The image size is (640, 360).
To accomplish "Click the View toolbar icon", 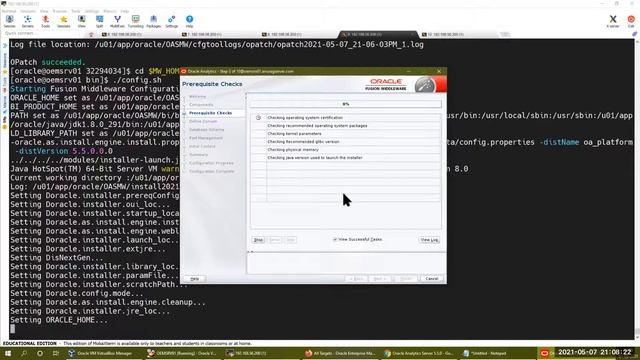I will point(82,21).
